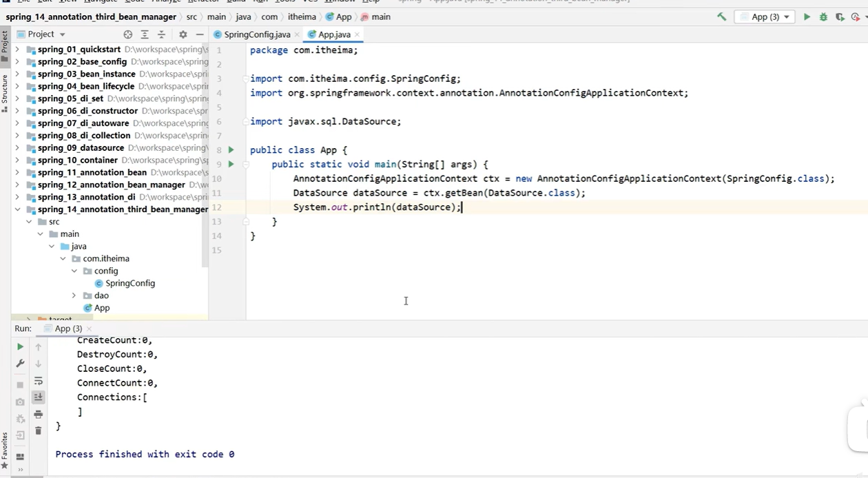Click the 'itheima' breadcrumb

(302, 17)
